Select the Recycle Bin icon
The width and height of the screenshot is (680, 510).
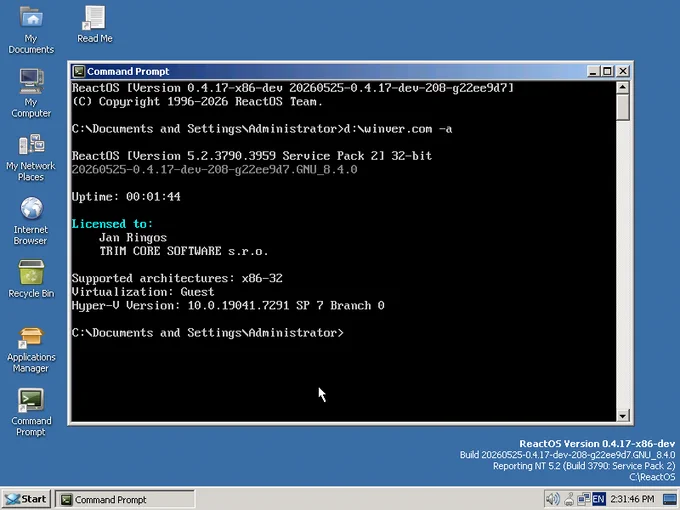click(x=31, y=280)
